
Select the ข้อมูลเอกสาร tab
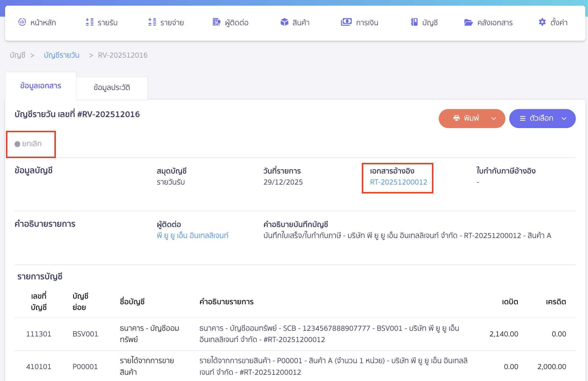click(x=41, y=86)
